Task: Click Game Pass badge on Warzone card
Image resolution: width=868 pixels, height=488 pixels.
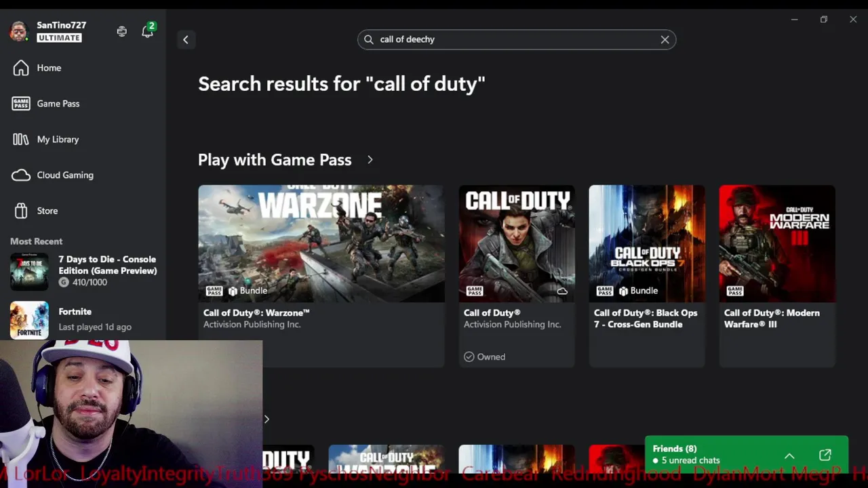Action: pos(214,291)
